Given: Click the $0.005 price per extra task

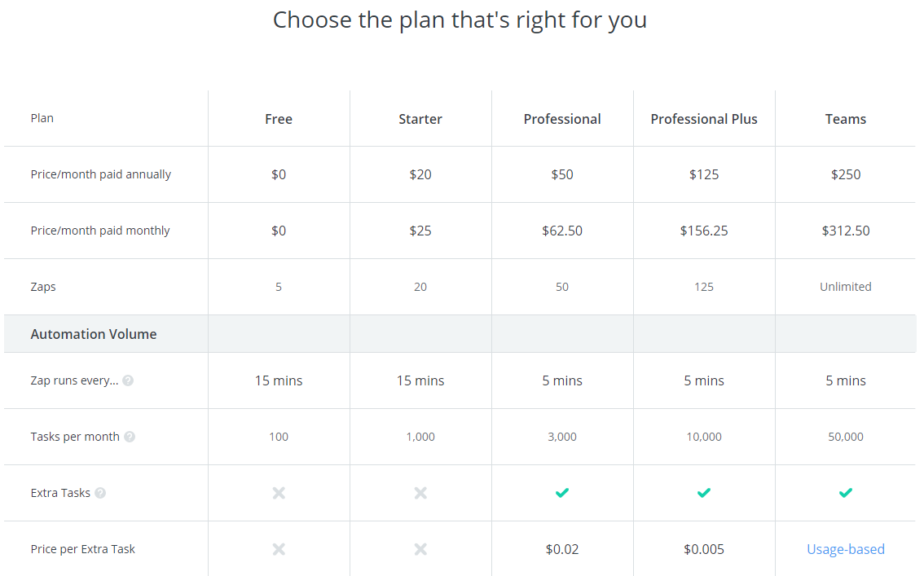Looking at the screenshot, I should [704, 549].
